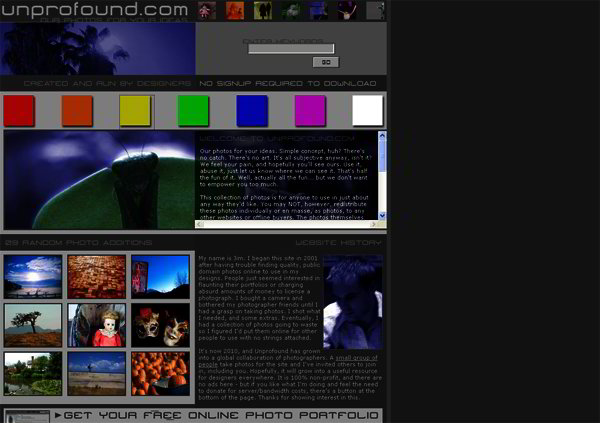This screenshot has height=423, width=600.
Task: Open the green plant header thumbnail
Action: click(291, 11)
